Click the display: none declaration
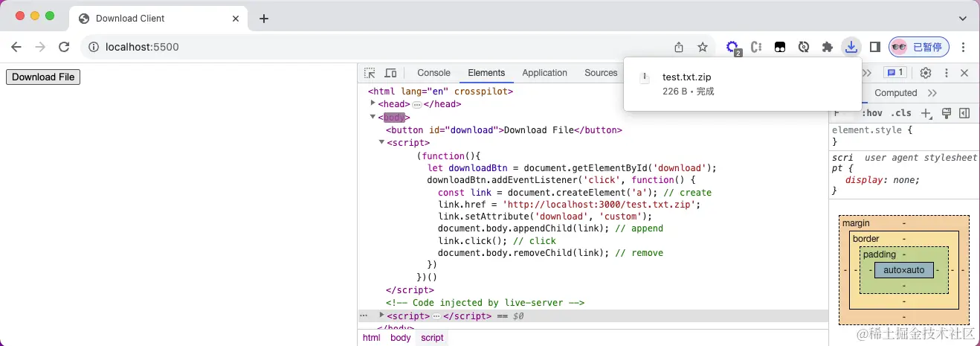Screen dimensions: 980x346 click(x=882, y=180)
